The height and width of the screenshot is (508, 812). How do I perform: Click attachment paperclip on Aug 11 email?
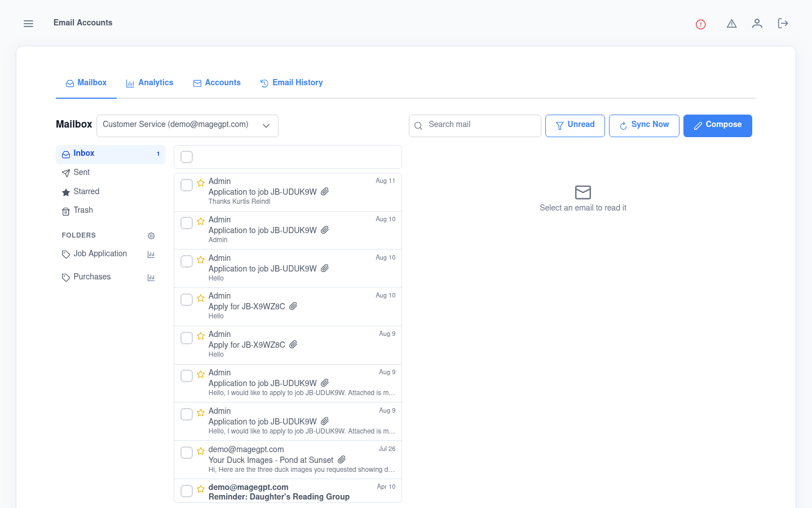point(325,192)
